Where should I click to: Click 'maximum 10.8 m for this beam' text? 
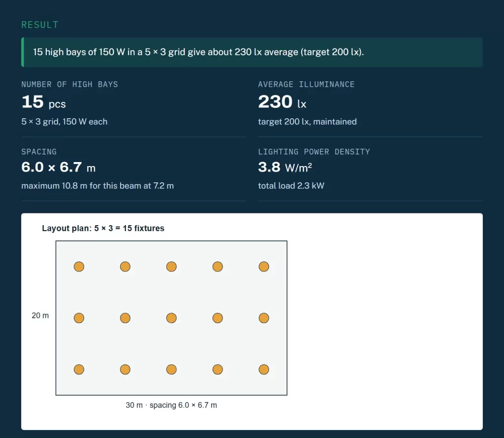coord(97,186)
